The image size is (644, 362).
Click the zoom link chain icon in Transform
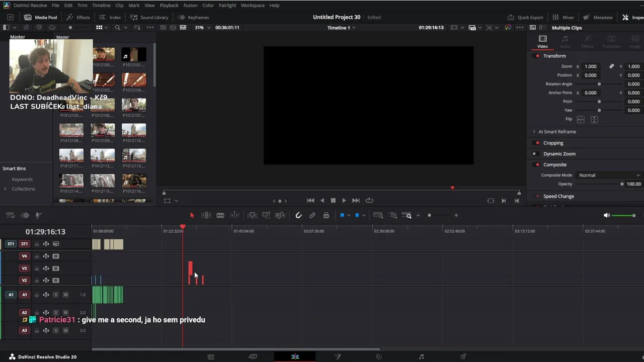pyautogui.click(x=612, y=66)
